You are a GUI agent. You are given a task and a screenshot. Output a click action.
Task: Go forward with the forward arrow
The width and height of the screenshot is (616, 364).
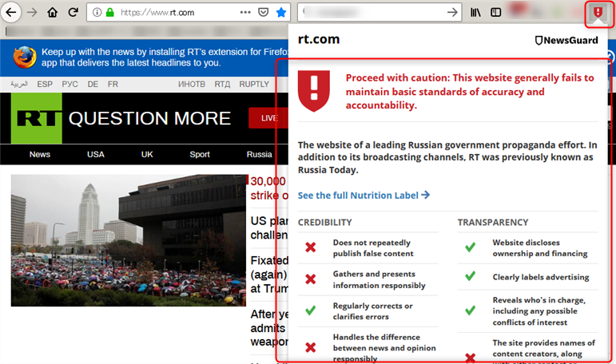point(32,12)
